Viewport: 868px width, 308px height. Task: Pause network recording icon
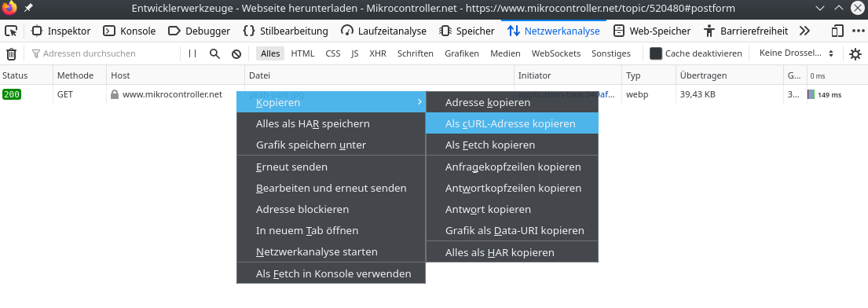point(192,53)
